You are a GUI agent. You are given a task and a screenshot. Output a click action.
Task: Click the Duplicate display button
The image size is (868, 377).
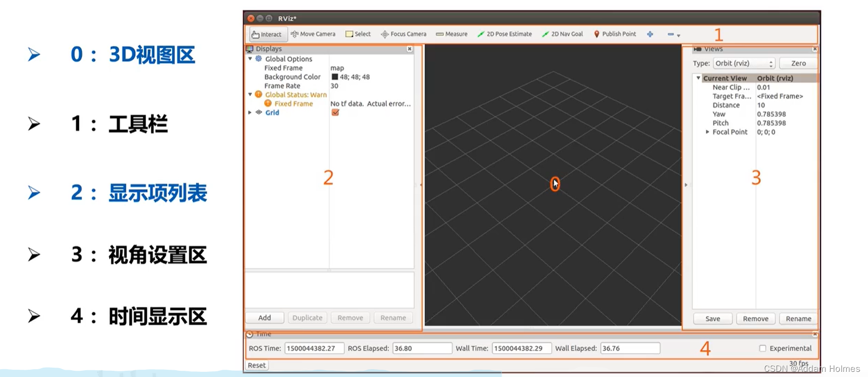pyautogui.click(x=307, y=318)
